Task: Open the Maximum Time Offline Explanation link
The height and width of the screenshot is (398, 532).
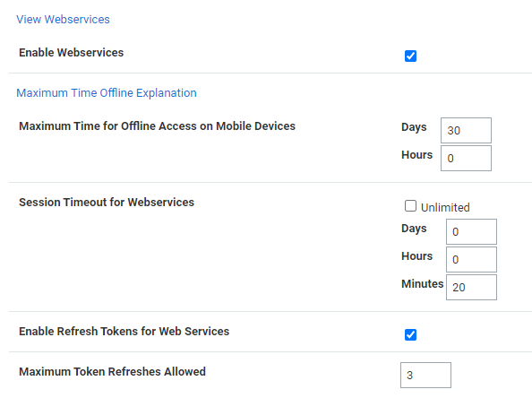Action: coord(107,93)
